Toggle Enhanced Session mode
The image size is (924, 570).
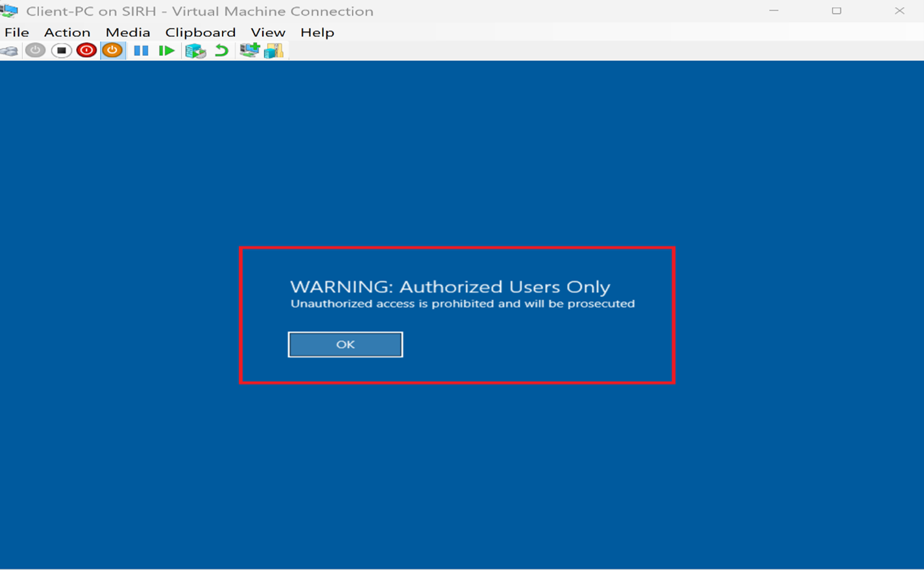click(249, 50)
